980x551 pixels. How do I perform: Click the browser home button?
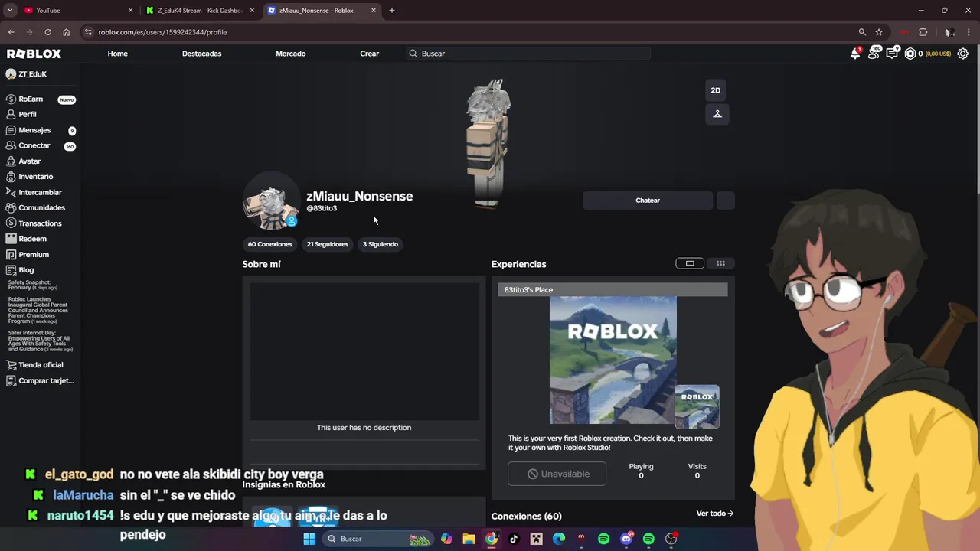click(66, 32)
